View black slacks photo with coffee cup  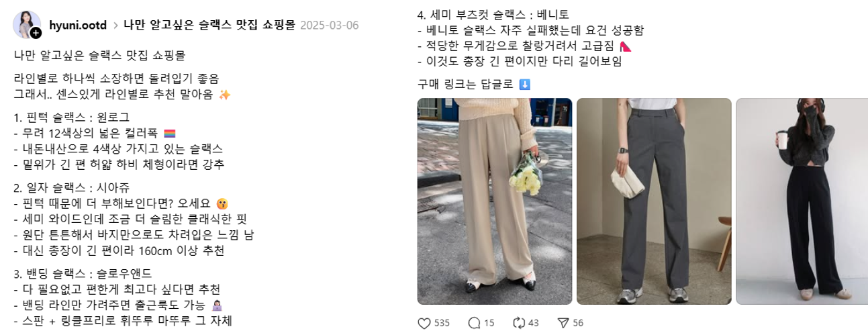[x=802, y=201]
